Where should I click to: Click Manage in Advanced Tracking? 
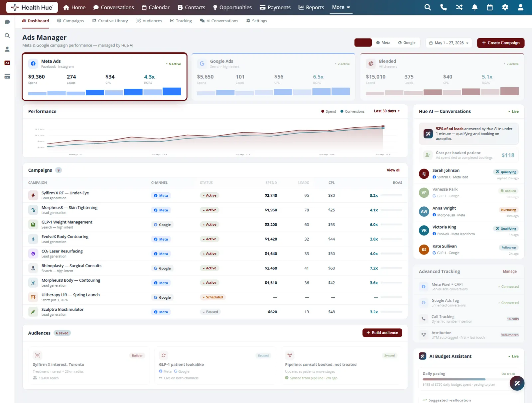coord(510,271)
